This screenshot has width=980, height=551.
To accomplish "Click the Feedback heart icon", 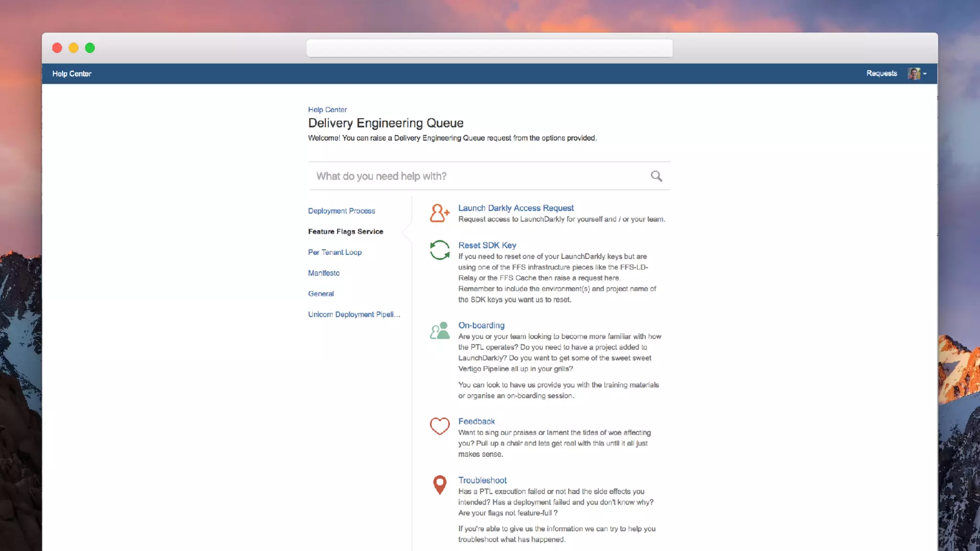I will click(x=439, y=426).
